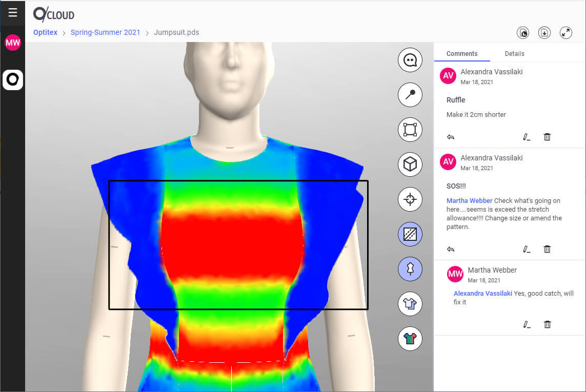586x392 pixels.
Task: Select the rectangle selection frame tool
Action: [x=410, y=130]
